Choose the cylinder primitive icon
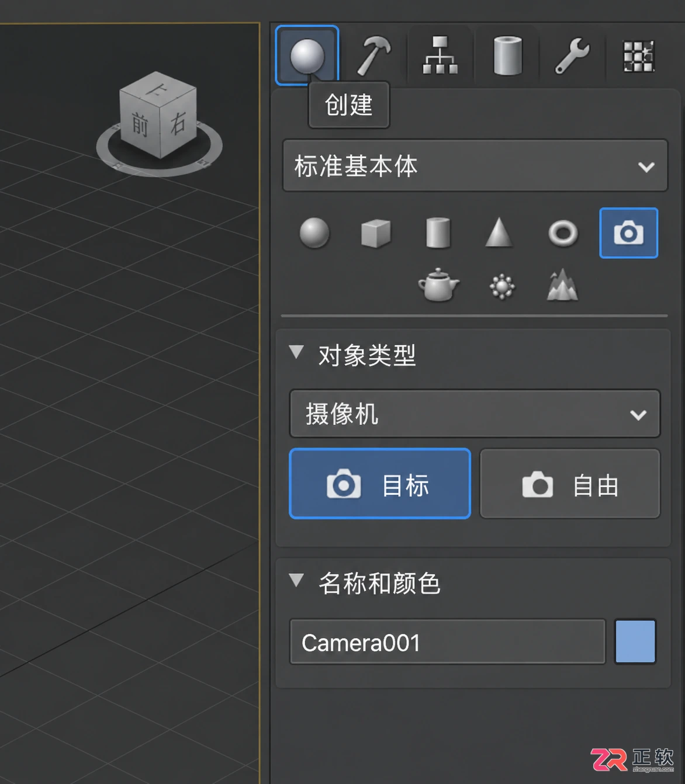685x784 pixels. coord(438,233)
